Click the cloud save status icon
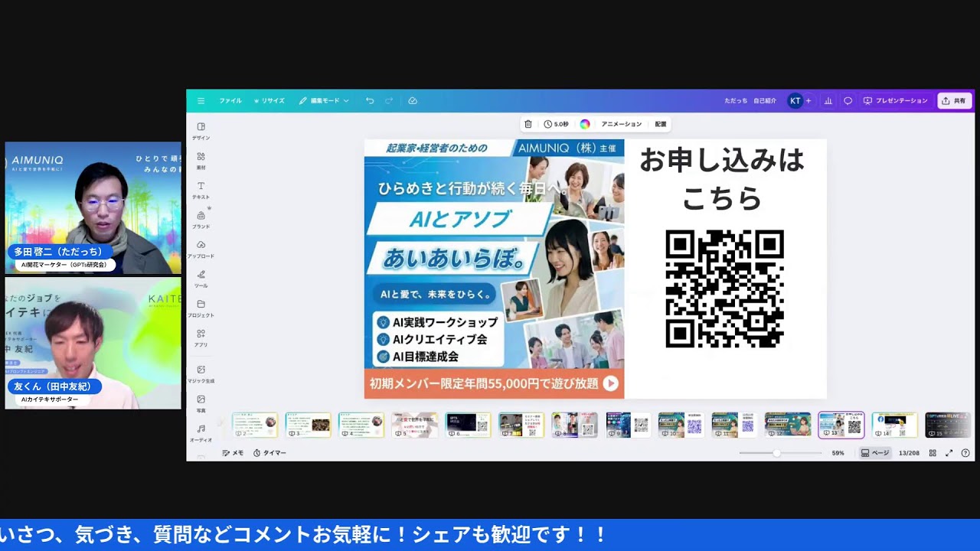Image resolution: width=980 pixels, height=551 pixels. click(413, 101)
